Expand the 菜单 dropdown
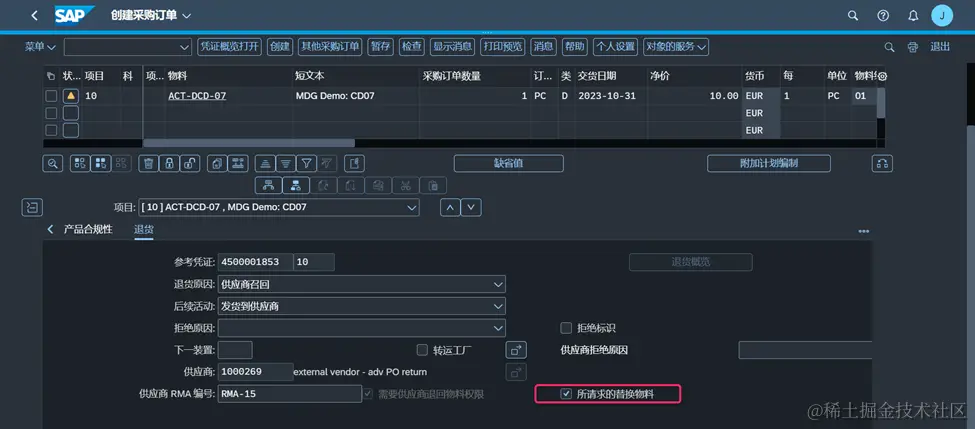975x429 pixels. click(x=40, y=47)
